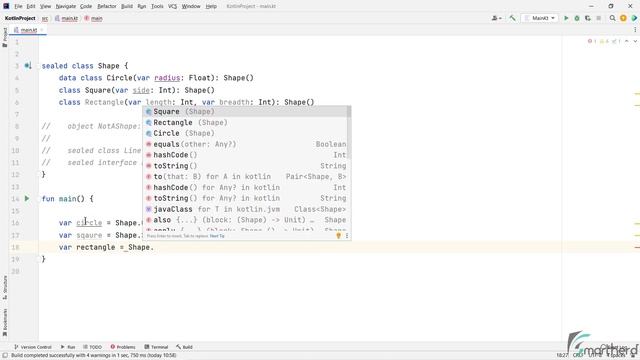Viewport: 640px width, 360px height.
Task: Click the green run gutter icon beside main()
Action: pyautogui.click(x=27, y=199)
